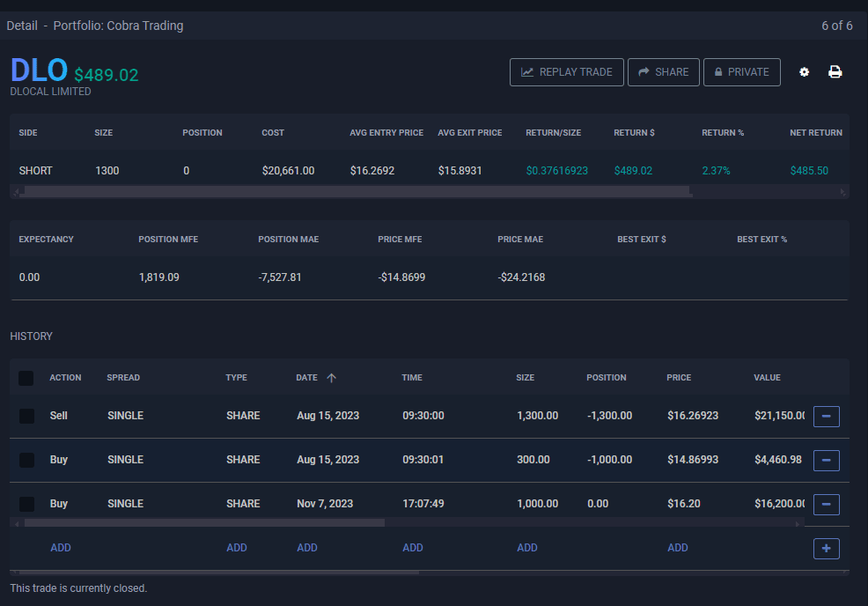Click ADD under the Action column
The width and height of the screenshot is (868, 606).
point(61,548)
